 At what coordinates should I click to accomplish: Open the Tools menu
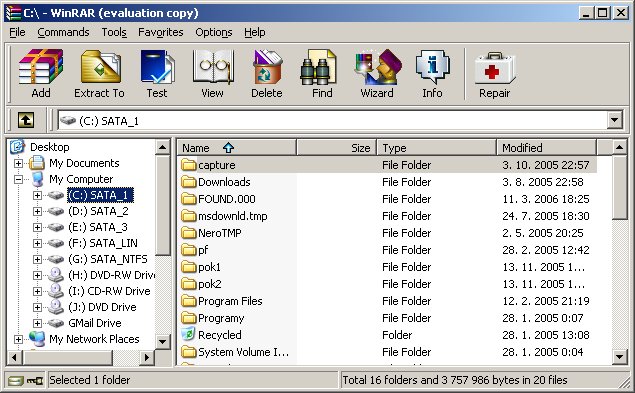(x=114, y=32)
